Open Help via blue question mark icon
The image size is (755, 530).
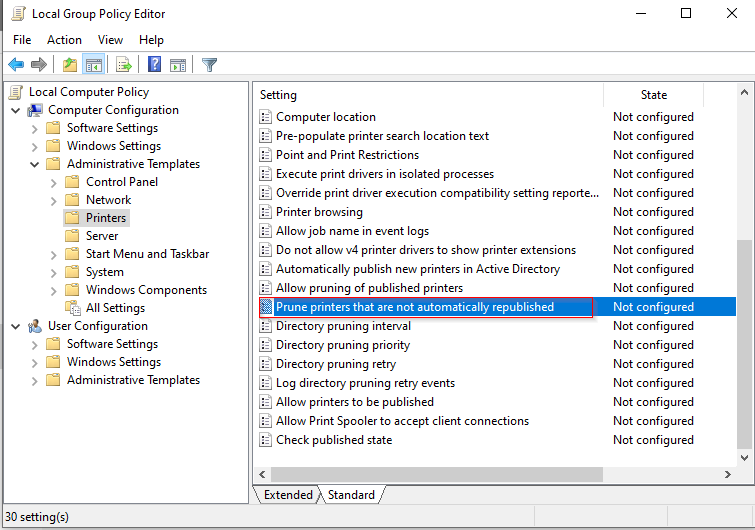point(155,65)
